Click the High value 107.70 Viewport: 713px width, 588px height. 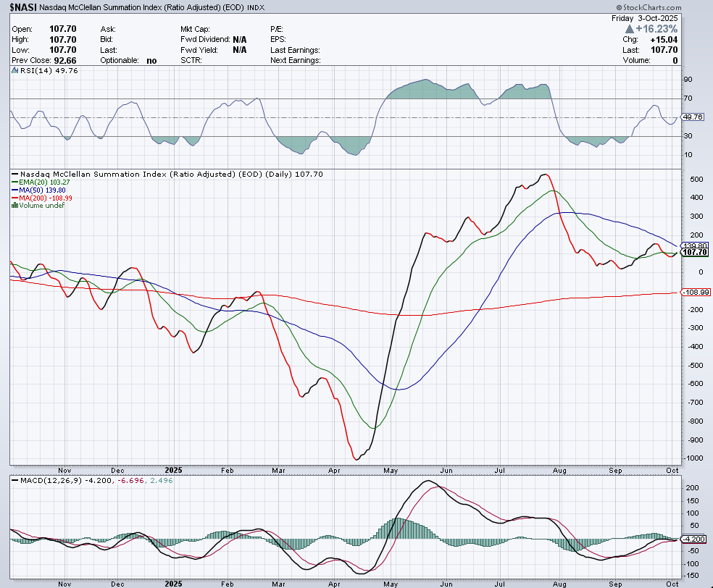pyautogui.click(x=63, y=40)
